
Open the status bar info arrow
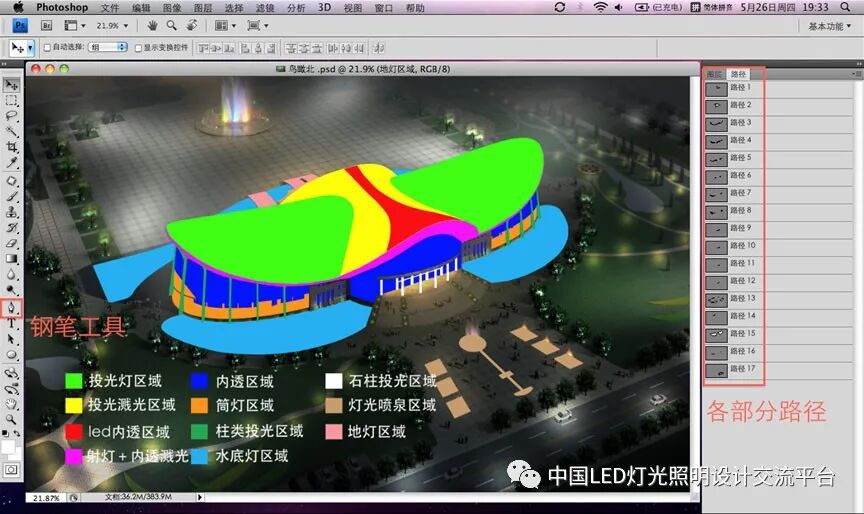coord(200,497)
